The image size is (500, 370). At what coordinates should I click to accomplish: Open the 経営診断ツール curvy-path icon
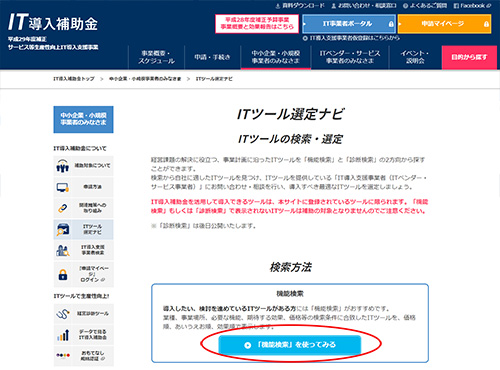pyautogui.click(x=63, y=314)
